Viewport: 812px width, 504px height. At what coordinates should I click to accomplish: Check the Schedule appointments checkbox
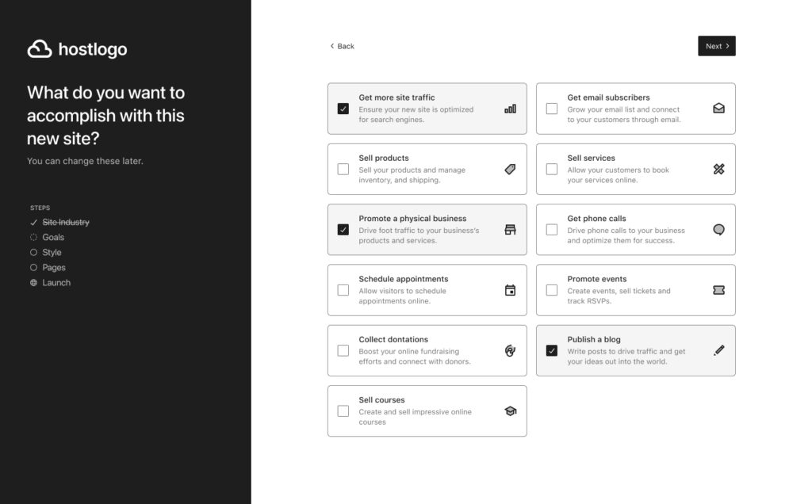coord(343,290)
